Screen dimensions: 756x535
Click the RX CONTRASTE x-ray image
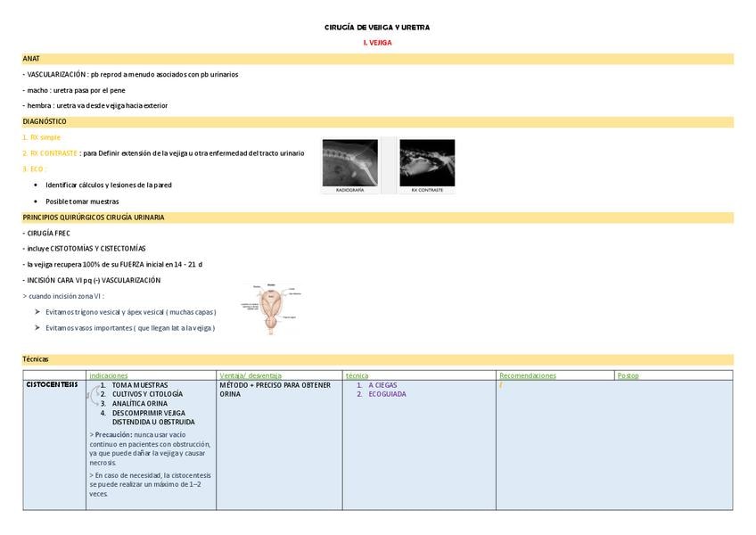[427, 162]
